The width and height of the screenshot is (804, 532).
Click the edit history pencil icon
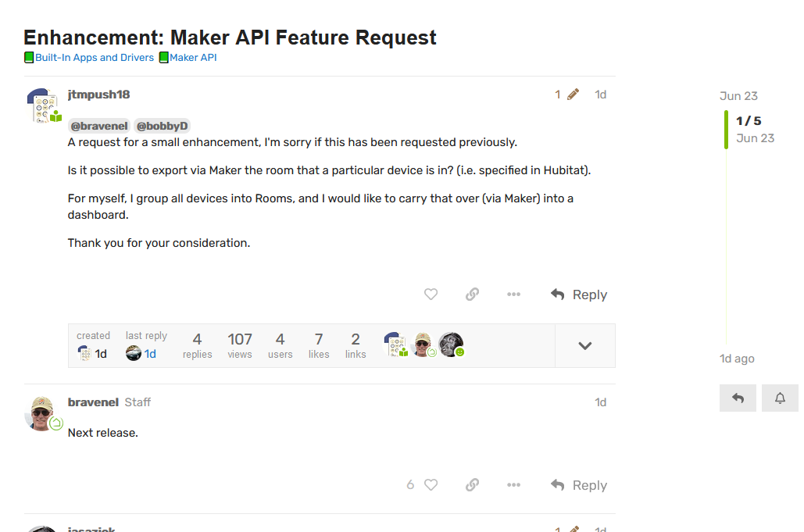573,95
